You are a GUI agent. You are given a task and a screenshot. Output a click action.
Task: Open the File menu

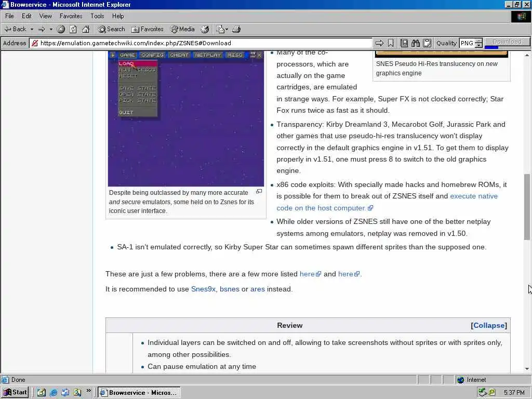click(9, 16)
